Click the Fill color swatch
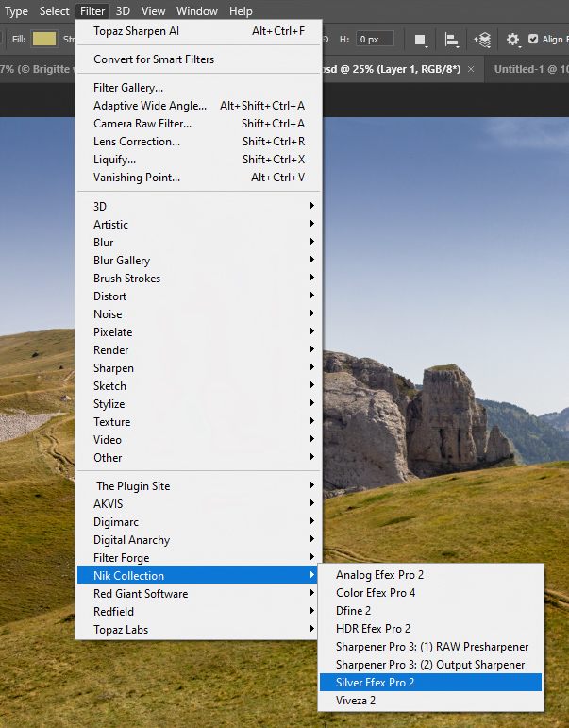The image size is (569, 728). coord(44,39)
